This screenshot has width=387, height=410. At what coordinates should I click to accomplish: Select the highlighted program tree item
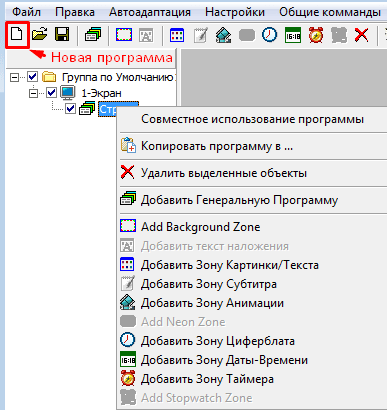click(107, 109)
